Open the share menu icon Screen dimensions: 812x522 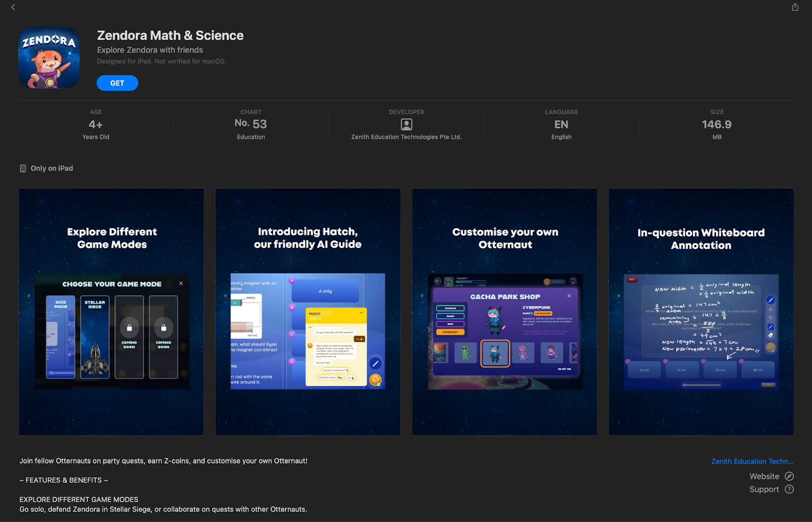click(x=795, y=7)
